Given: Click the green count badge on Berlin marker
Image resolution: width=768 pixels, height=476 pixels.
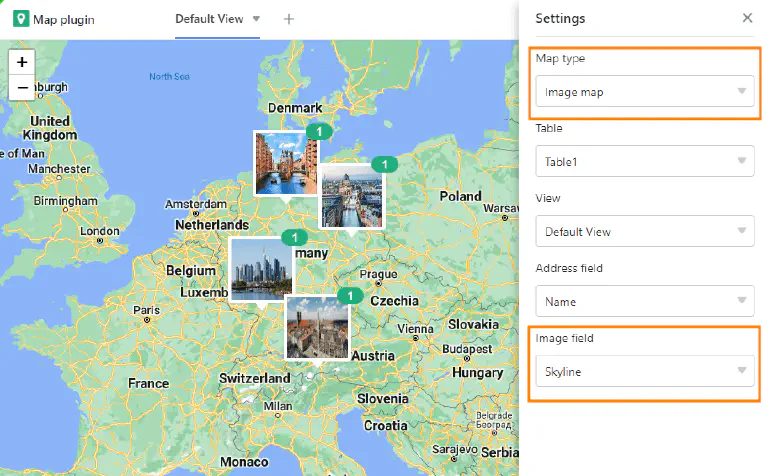Looking at the screenshot, I should pyautogui.click(x=384, y=163).
